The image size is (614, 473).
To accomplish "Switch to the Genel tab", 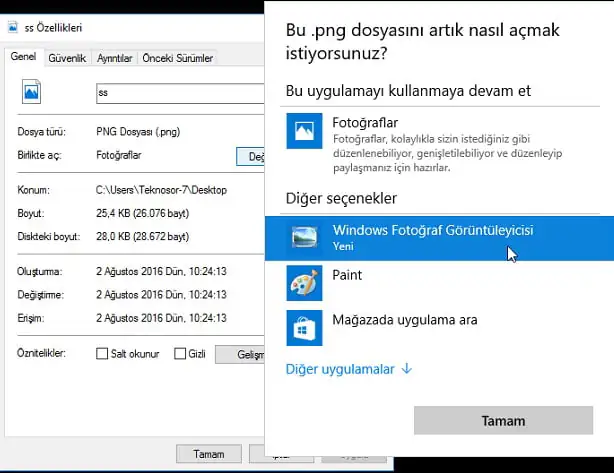I will click(23, 57).
